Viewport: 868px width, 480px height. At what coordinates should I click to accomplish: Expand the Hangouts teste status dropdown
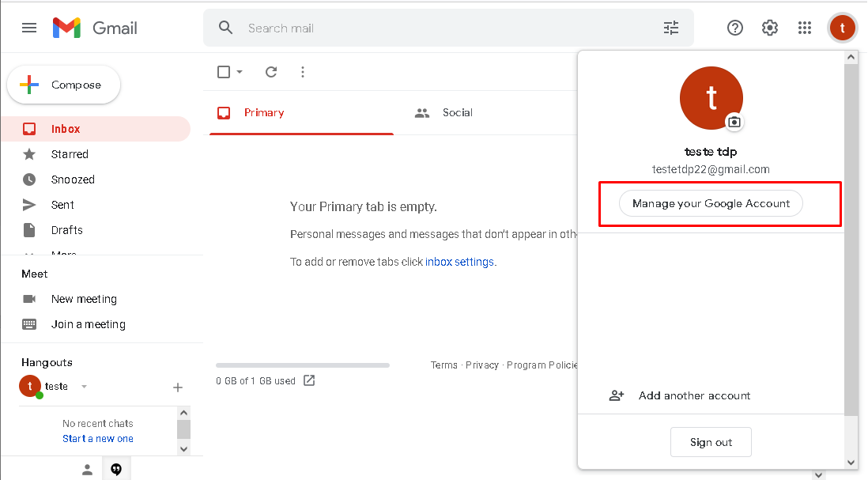point(84,387)
